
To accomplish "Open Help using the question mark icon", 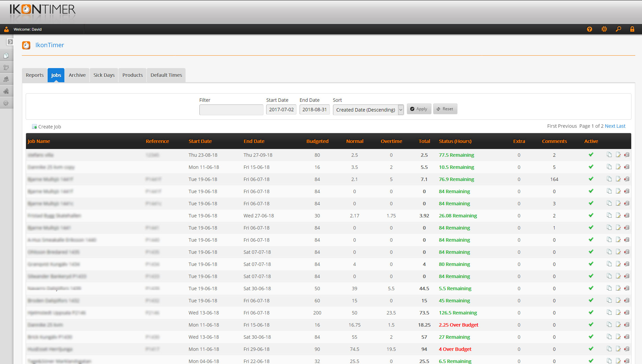I will coord(589,29).
